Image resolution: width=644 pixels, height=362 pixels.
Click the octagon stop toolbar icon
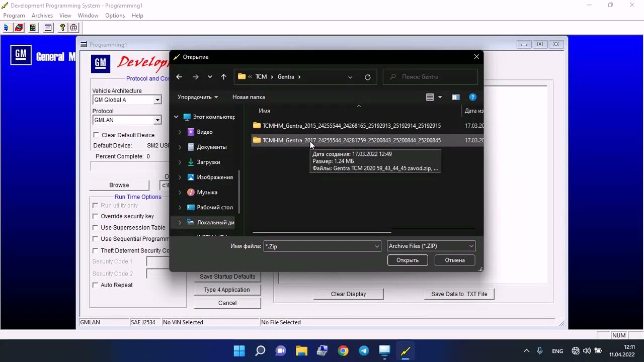point(74,28)
